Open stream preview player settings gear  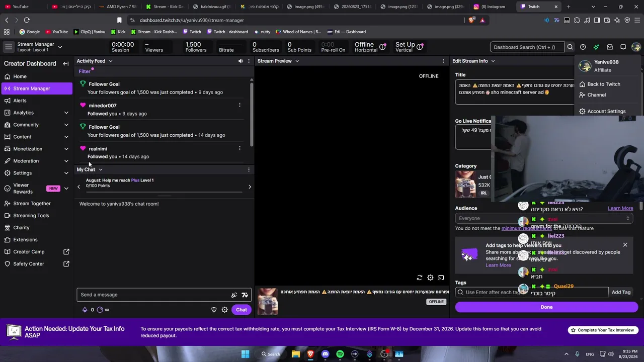tap(430, 278)
